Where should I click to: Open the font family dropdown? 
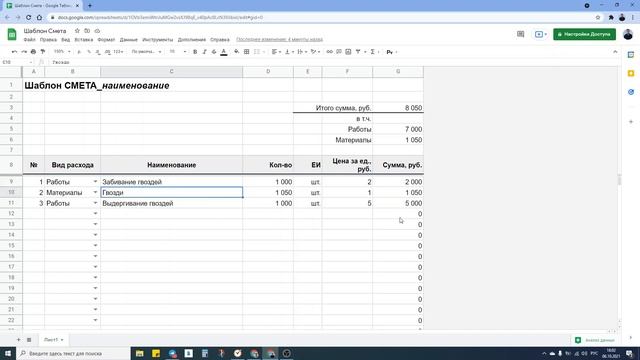point(146,52)
